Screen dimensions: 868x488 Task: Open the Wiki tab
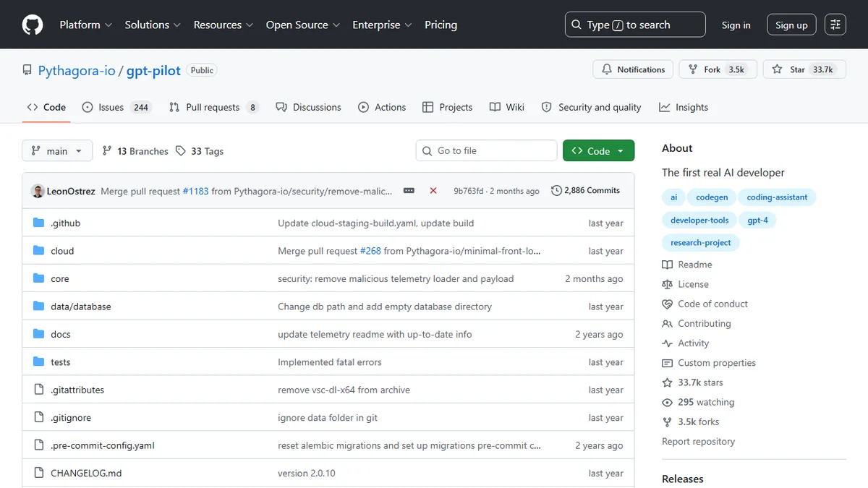(506, 107)
